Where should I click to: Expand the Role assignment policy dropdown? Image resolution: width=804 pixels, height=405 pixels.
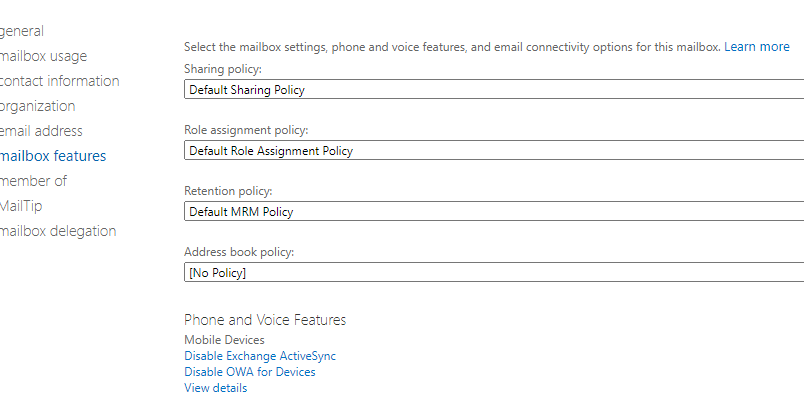coord(494,151)
